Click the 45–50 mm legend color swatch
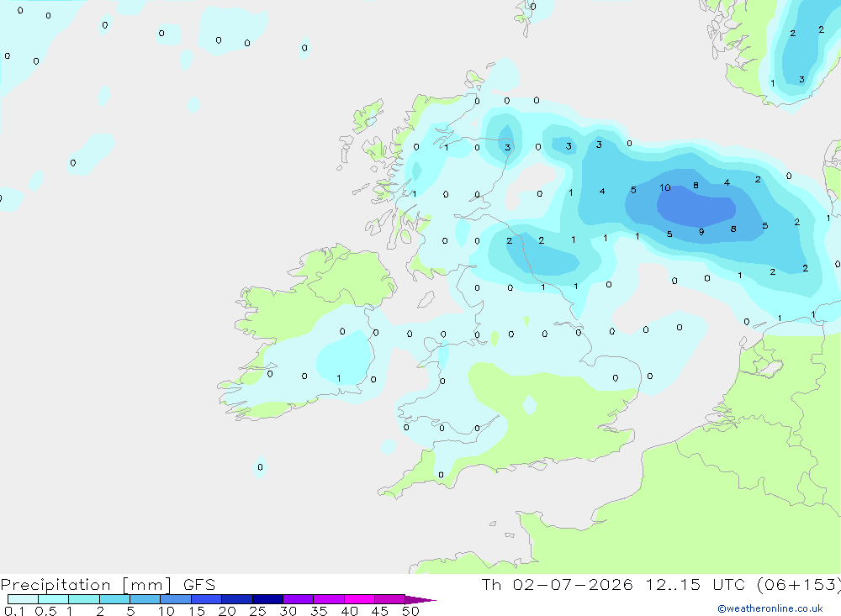Viewport: 841px width, 616px height. (x=390, y=599)
